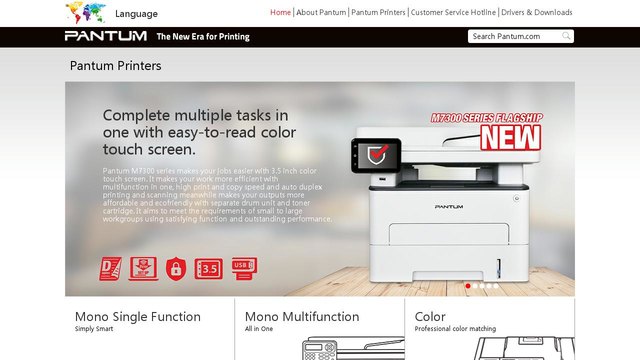Select the first red carousel dot
The image size is (640, 360).
[x=468, y=286]
